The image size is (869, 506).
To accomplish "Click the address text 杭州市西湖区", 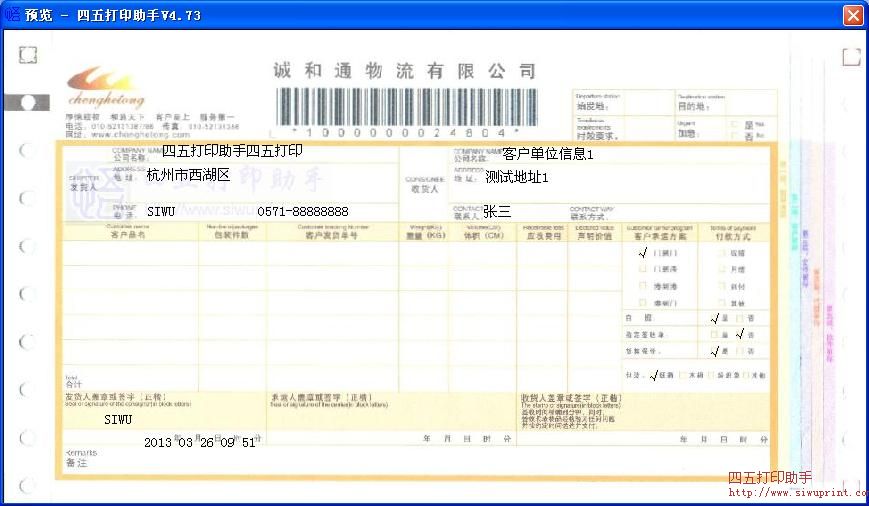I will [188, 175].
